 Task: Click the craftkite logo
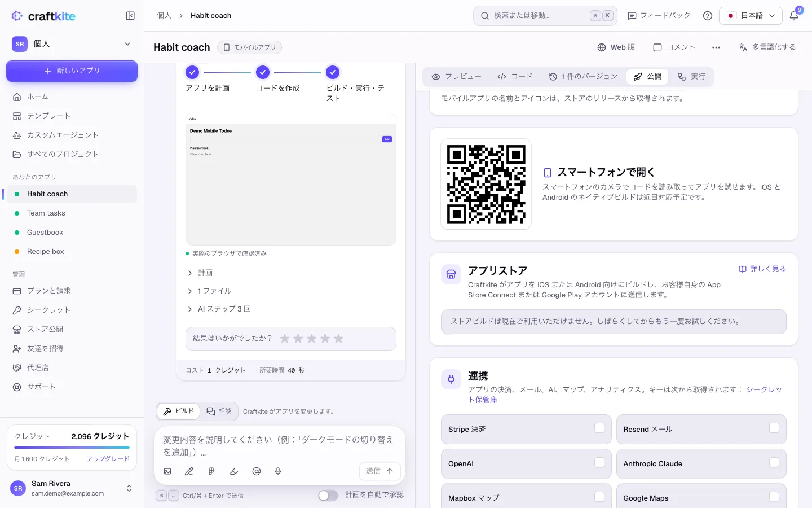point(43,16)
